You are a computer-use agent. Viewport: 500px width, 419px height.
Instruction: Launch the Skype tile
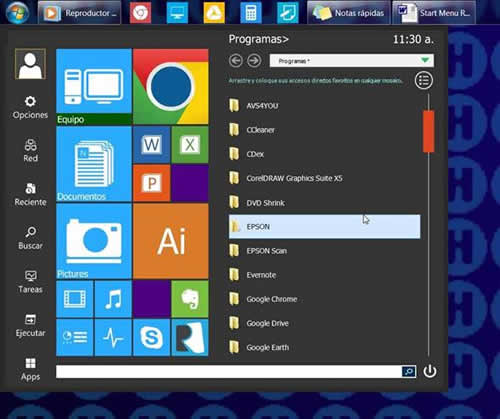[152, 337]
